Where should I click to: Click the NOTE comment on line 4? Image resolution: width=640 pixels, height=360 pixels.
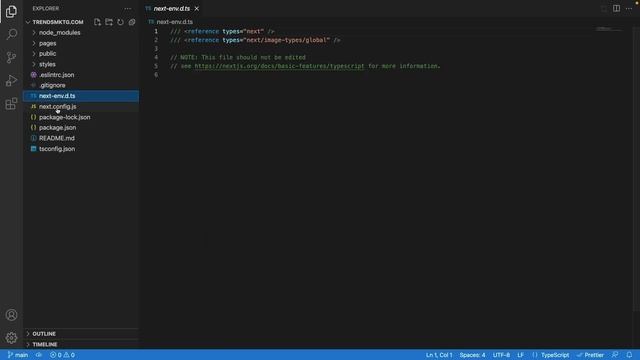click(x=238, y=58)
